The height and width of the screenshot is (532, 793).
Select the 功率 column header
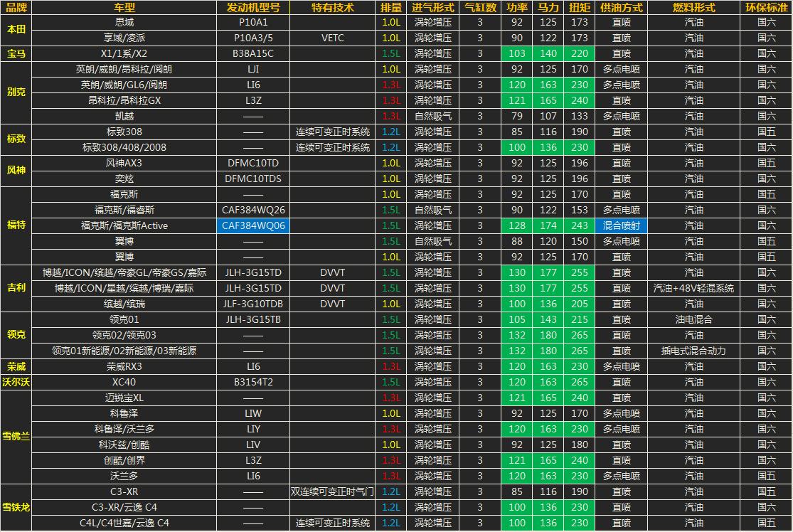[516, 8]
